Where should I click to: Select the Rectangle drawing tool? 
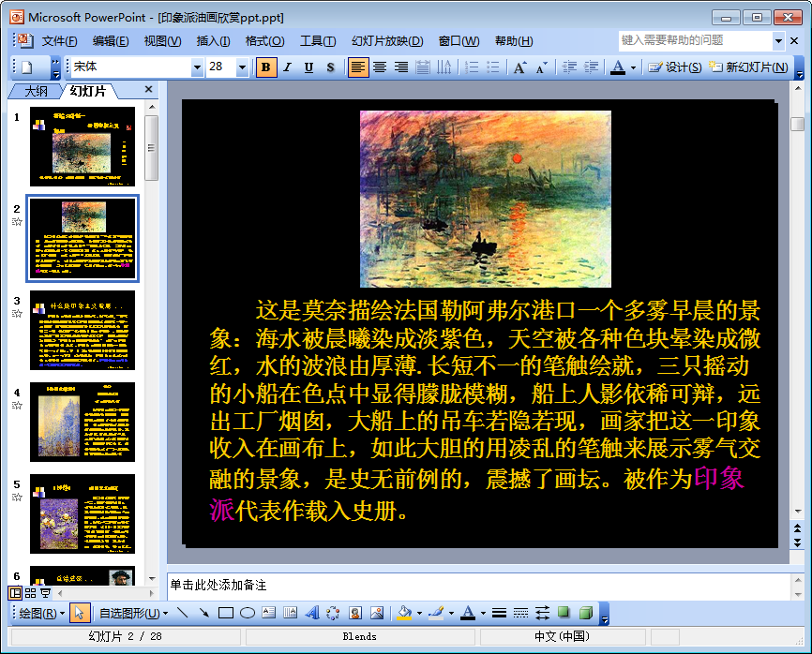tap(226, 613)
